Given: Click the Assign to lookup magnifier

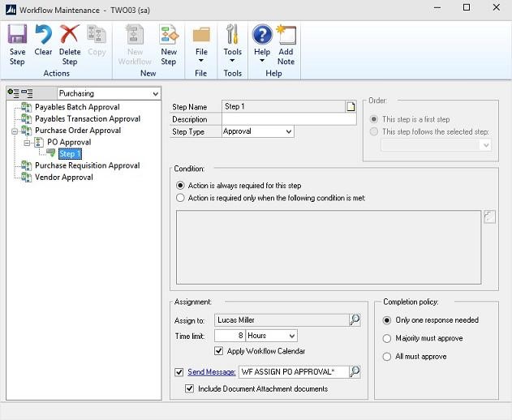Looking at the screenshot, I should point(355,319).
